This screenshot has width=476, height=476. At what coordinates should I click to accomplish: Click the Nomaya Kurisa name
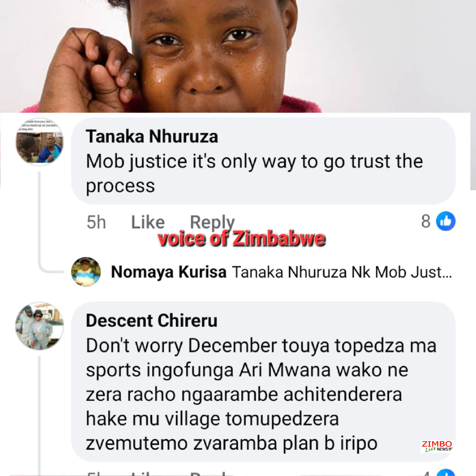point(169,272)
